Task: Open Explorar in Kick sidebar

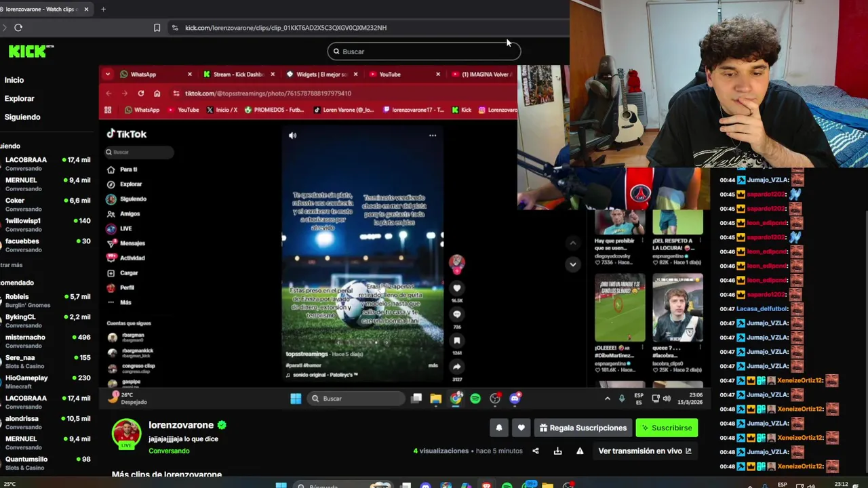Action: 19,98
